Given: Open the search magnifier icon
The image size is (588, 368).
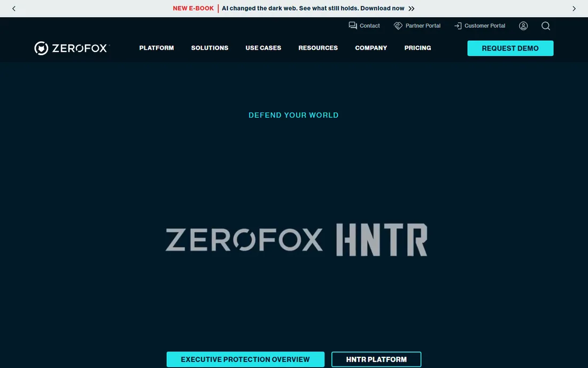Looking at the screenshot, I should (x=546, y=26).
